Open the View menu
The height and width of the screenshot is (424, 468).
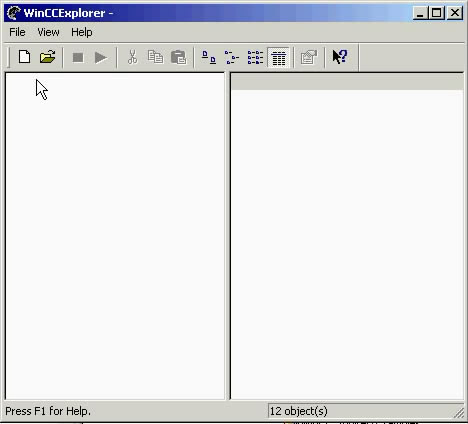(48, 32)
